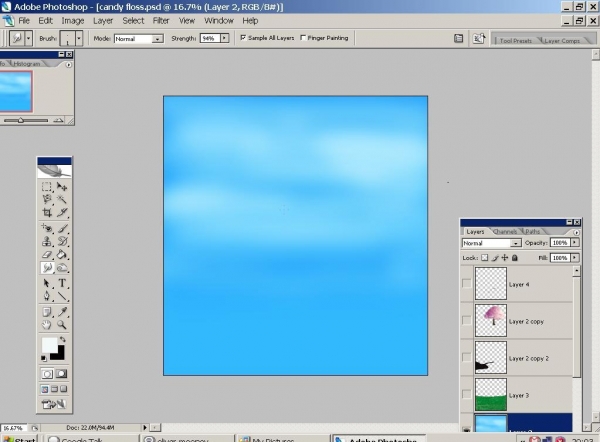Viewport: 600px width, 442px height.
Task: Click the Windows Start button
Action: [x=20, y=439]
